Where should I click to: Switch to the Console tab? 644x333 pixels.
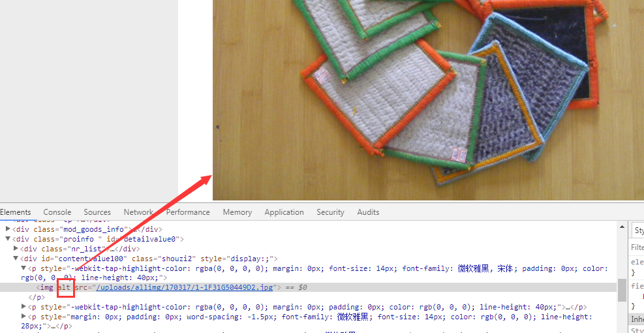point(57,212)
